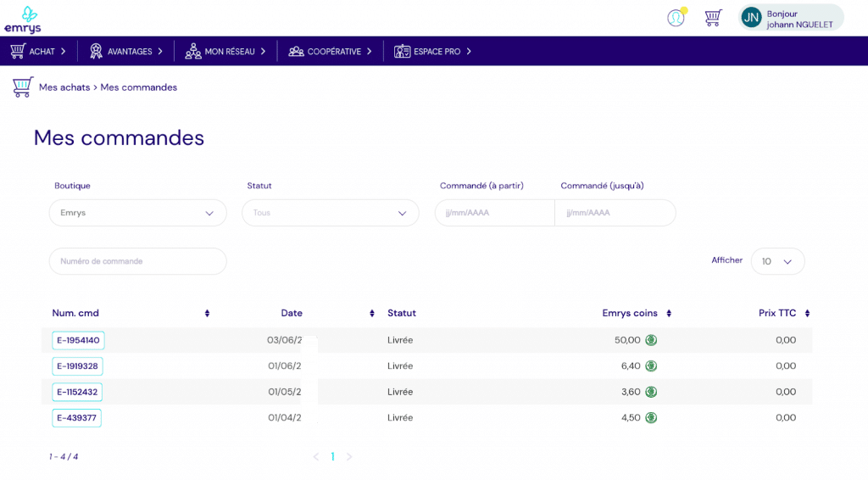Focus the Numéro de commande field
The height and width of the screenshot is (480, 868).
(x=138, y=261)
